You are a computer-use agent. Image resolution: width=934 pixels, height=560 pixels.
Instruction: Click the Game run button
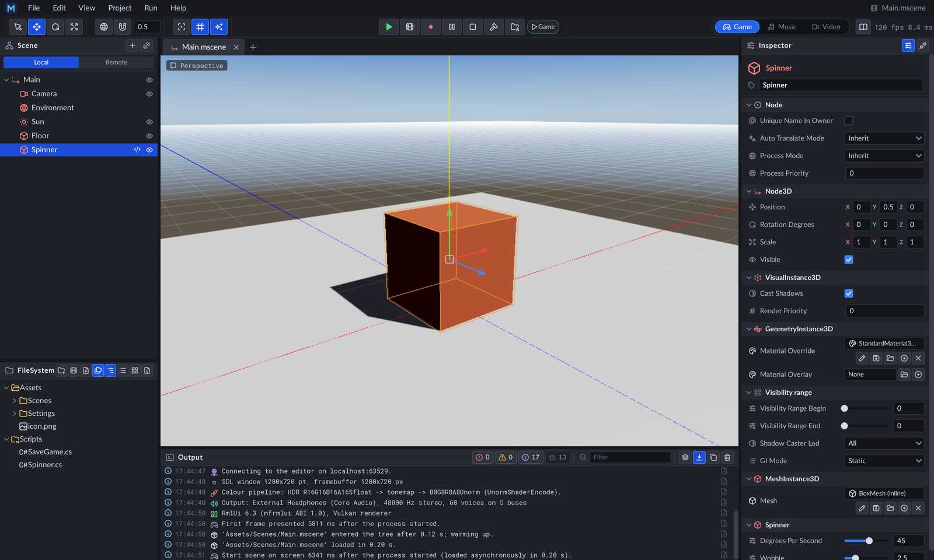543,27
